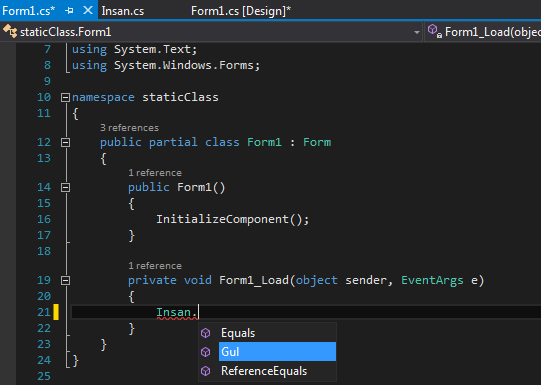Open the 1 reference link above Form1_Load
Viewport: 541px width, 385px height.
(155, 266)
